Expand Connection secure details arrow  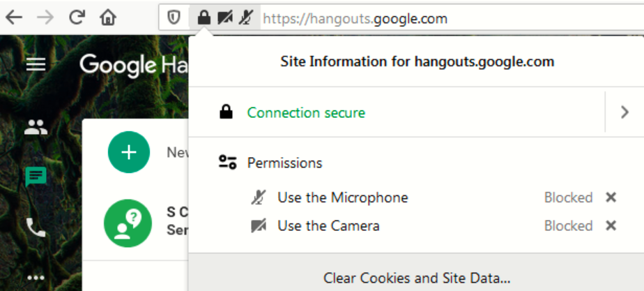coord(624,112)
